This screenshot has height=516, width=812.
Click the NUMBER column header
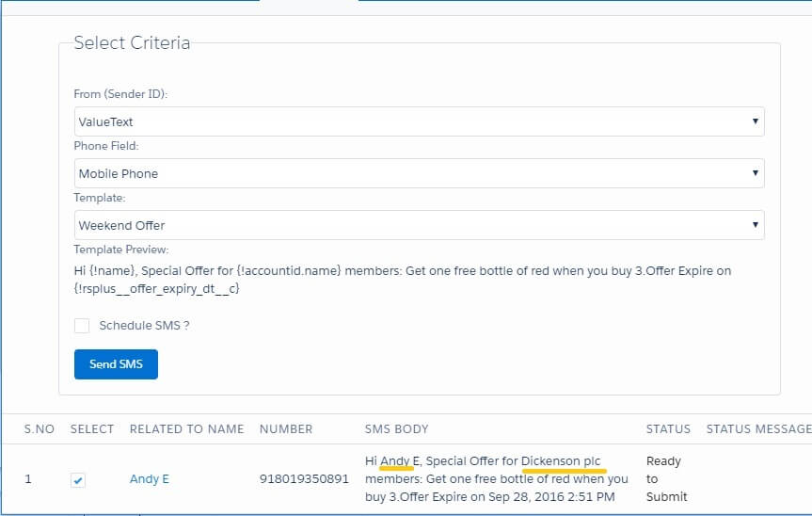(x=286, y=428)
